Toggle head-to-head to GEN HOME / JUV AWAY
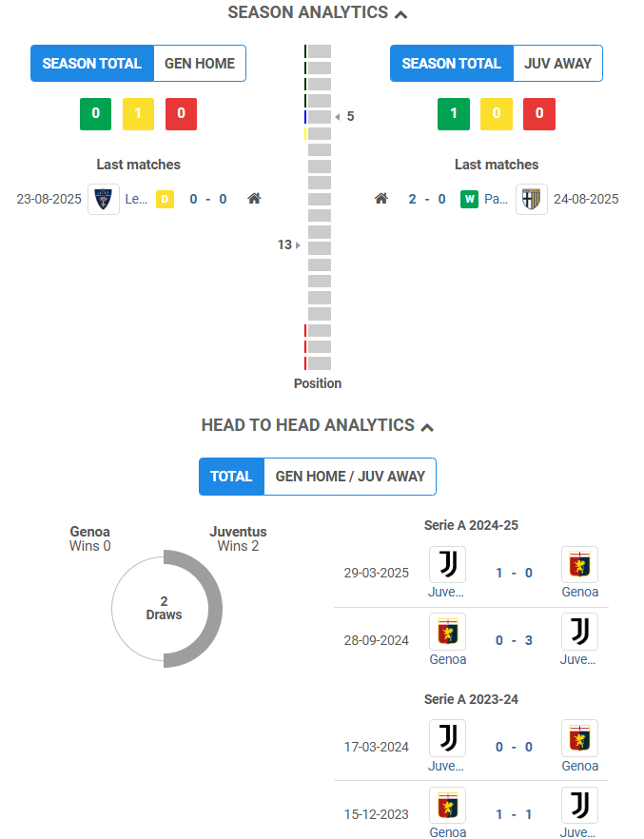 pyautogui.click(x=350, y=477)
